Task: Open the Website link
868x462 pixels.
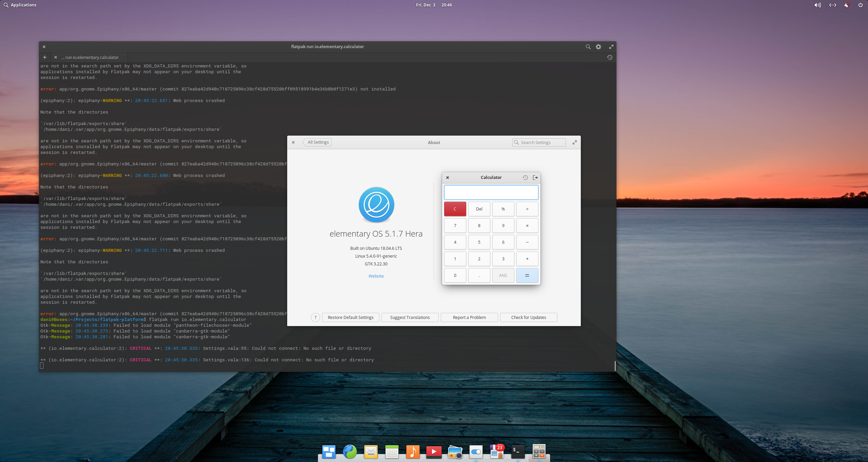Action: [x=376, y=276]
